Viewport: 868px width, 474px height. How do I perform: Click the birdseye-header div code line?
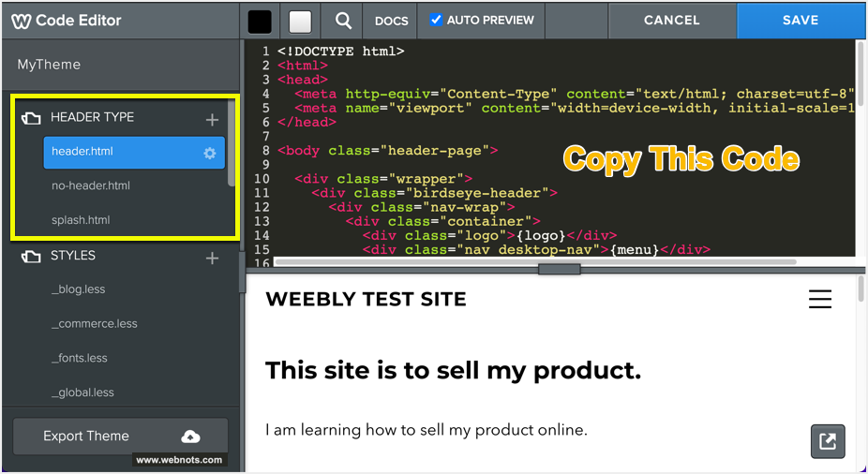click(x=434, y=193)
